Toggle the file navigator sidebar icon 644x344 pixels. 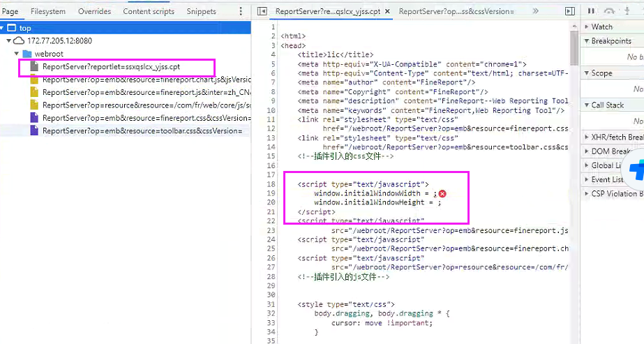point(262,11)
